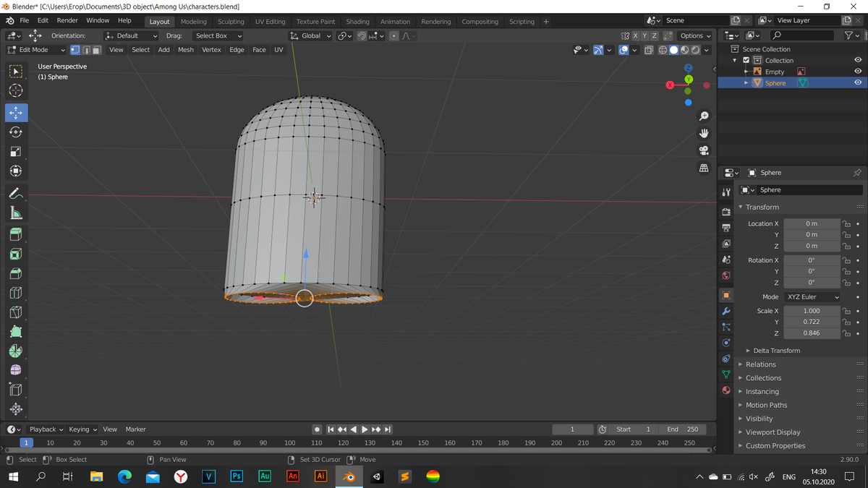
Task: Hide the Sphere object in outliner
Action: [858, 82]
